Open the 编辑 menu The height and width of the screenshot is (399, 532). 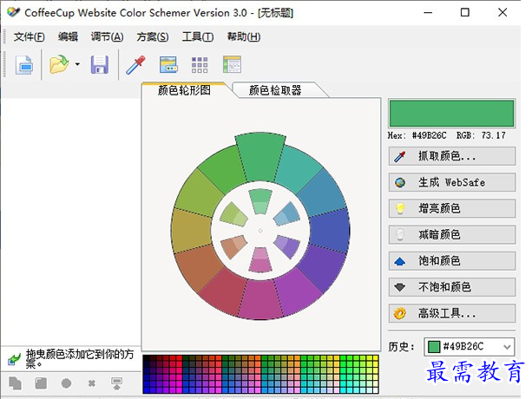pyautogui.click(x=68, y=36)
